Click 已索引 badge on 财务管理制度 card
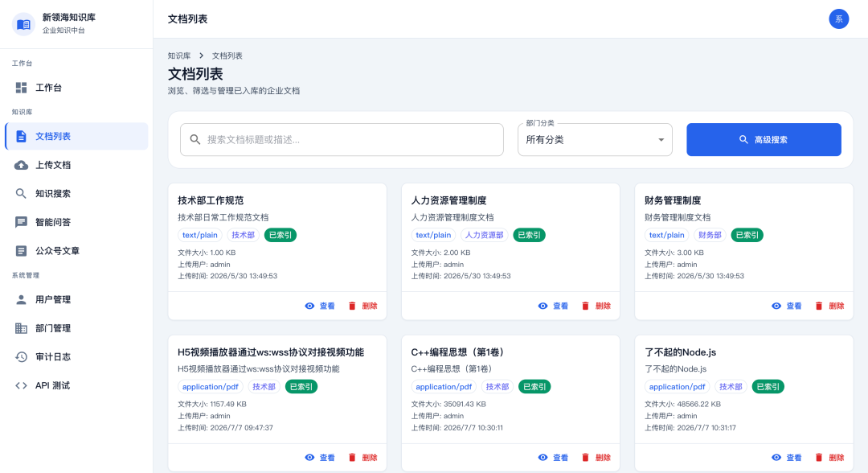This screenshot has width=868, height=473. tap(747, 235)
